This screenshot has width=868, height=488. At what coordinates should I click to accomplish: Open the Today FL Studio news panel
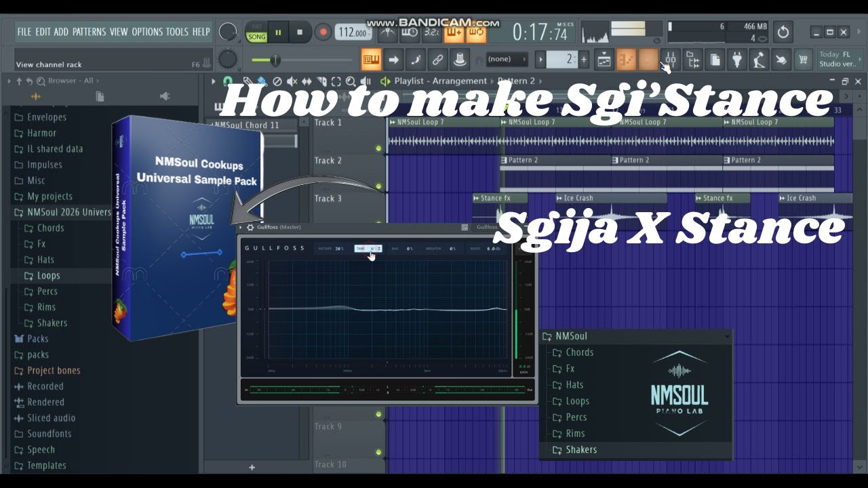[x=839, y=59]
